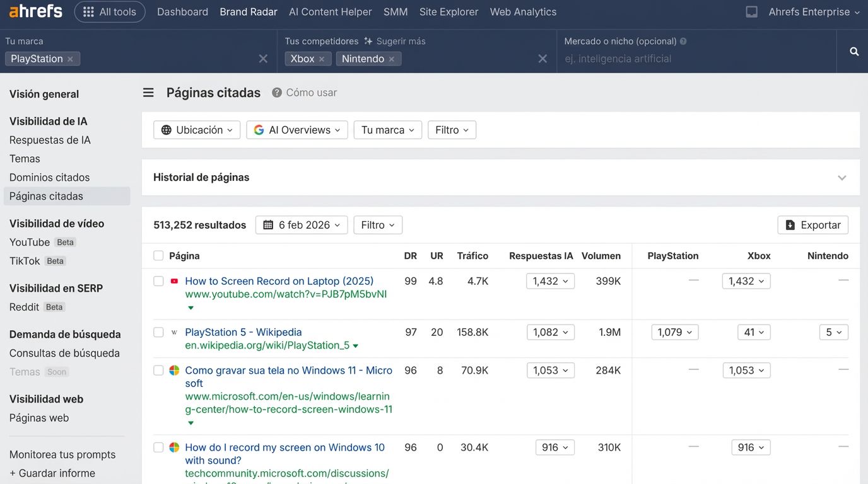Screen dimensions: 868x484
Task: Expand the Historial de páginas section
Action: [x=842, y=178]
